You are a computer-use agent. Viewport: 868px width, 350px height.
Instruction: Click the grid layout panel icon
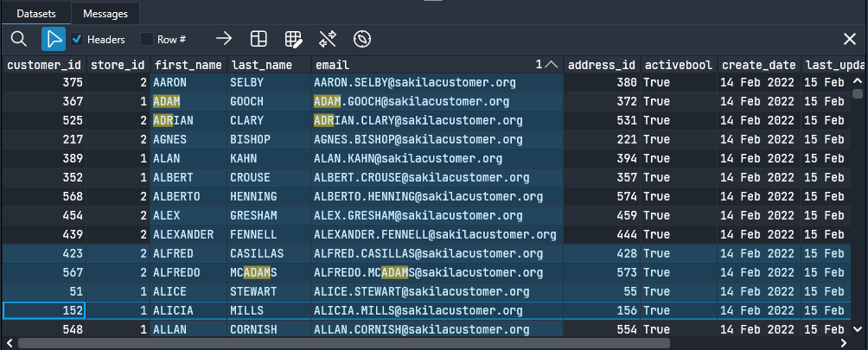[x=258, y=39]
